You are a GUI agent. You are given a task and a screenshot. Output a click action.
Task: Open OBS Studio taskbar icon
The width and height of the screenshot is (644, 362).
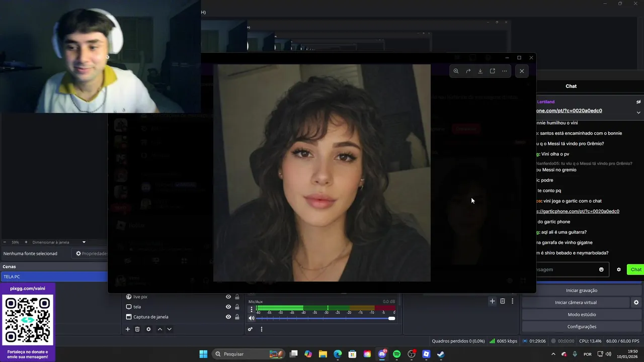412,354
